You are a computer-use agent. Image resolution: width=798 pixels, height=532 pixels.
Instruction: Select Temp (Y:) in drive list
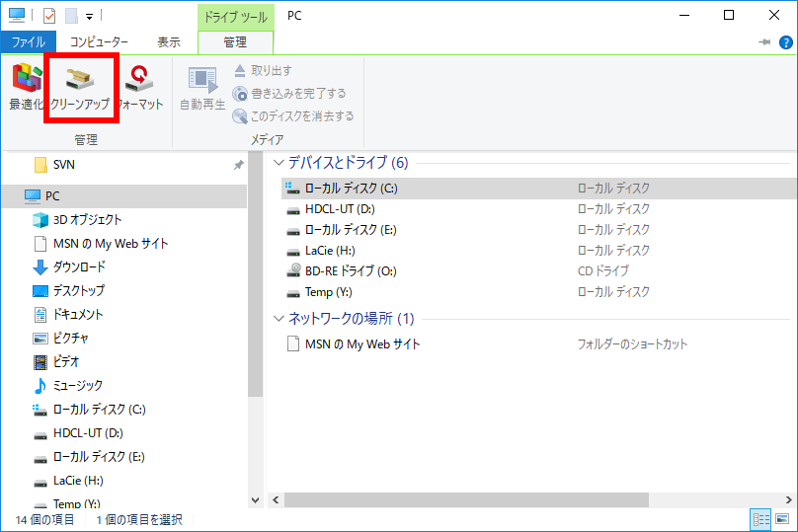[539, 292]
